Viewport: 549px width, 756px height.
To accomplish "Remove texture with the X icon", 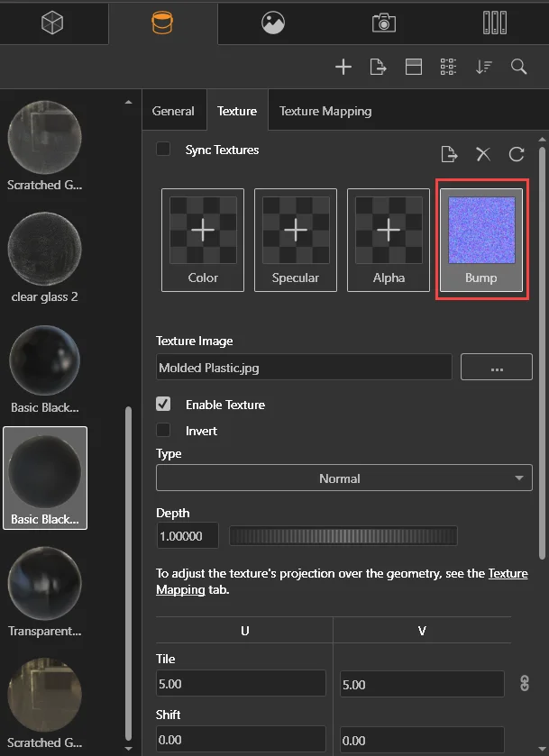I will (483, 154).
